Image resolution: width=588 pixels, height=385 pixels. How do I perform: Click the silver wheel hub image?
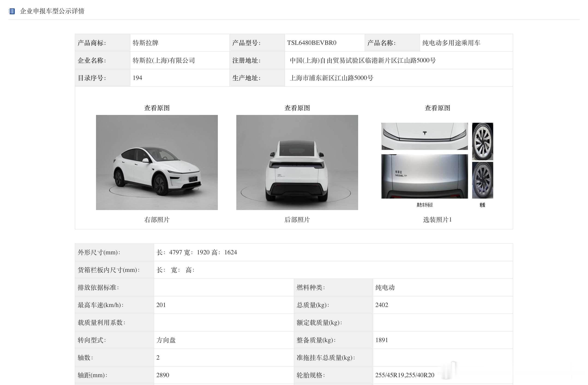tap(482, 141)
